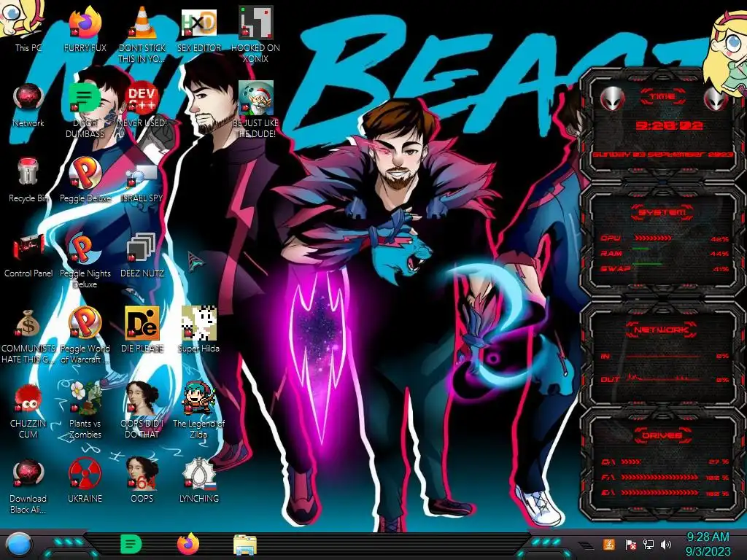
Task: Launch the Peggle Nights Deluxe shortcut
Action: pos(85,260)
